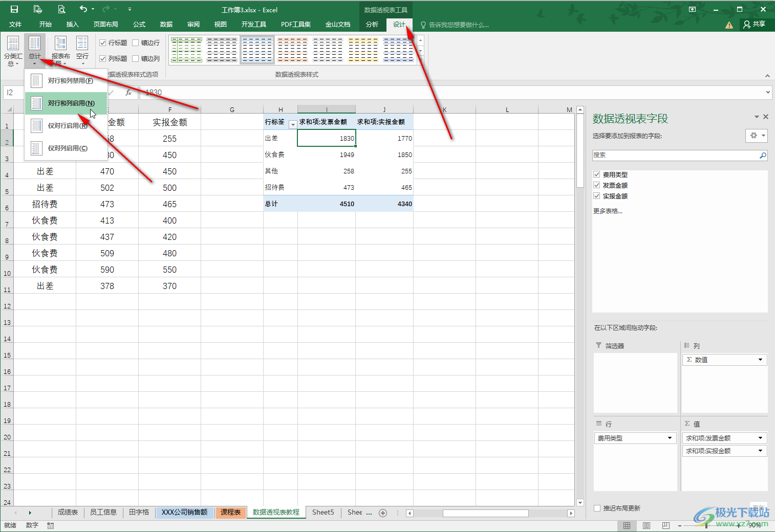Uncheck the 实报金额 field checkbox
The width and height of the screenshot is (775, 532).
[x=597, y=196]
